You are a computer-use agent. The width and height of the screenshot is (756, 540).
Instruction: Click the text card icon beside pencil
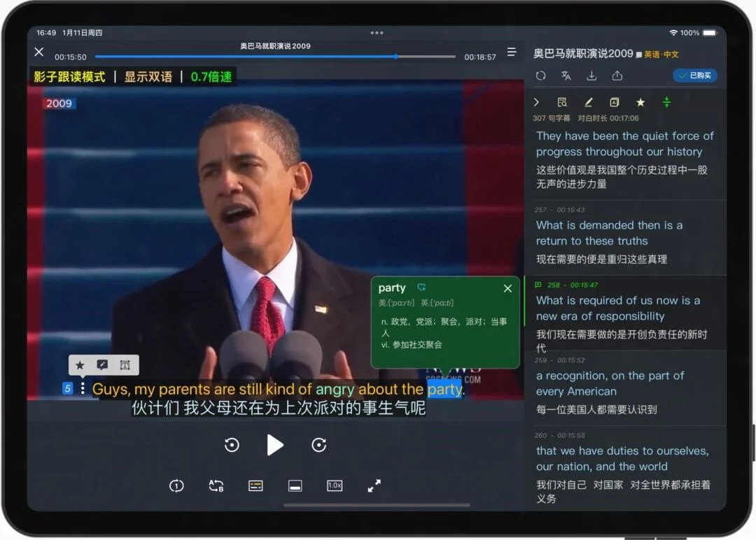(x=615, y=102)
